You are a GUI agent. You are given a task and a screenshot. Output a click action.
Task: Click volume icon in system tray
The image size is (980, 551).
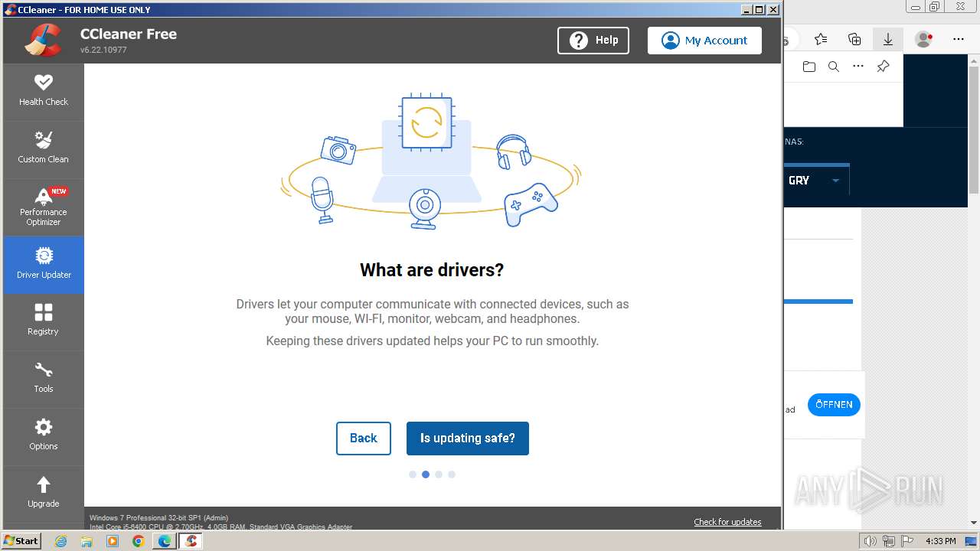(x=870, y=541)
